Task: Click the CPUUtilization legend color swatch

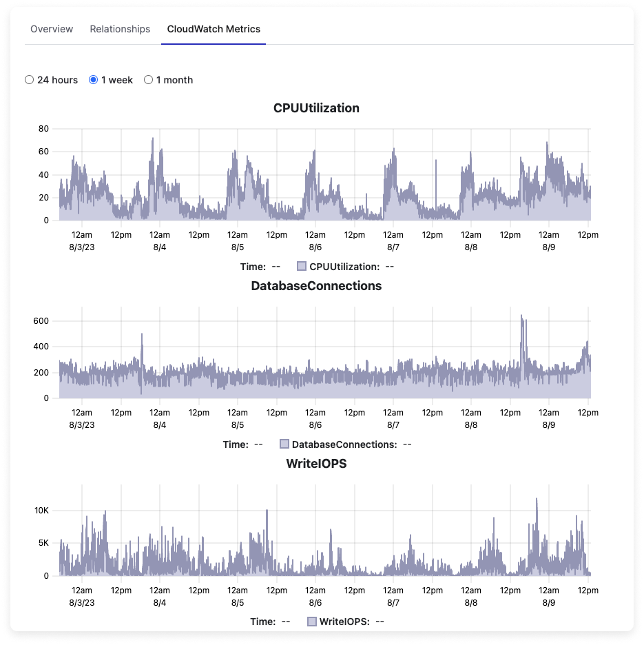Action: [x=302, y=267]
